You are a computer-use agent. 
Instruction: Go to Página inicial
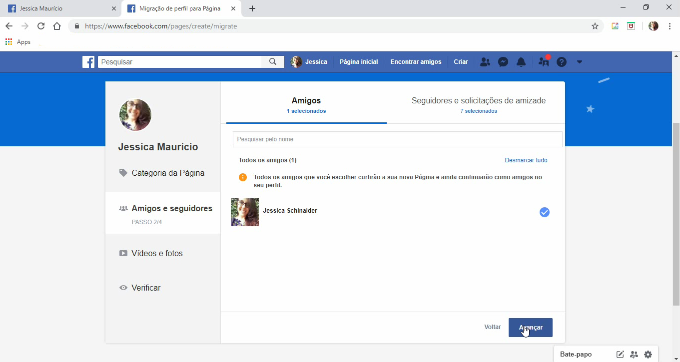(x=359, y=62)
